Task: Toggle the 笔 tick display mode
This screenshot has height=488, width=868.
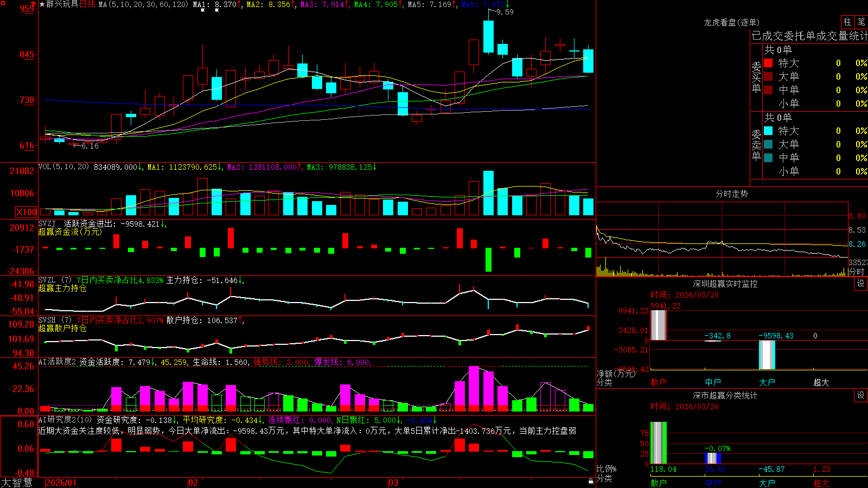Action: pyautogui.click(x=861, y=22)
